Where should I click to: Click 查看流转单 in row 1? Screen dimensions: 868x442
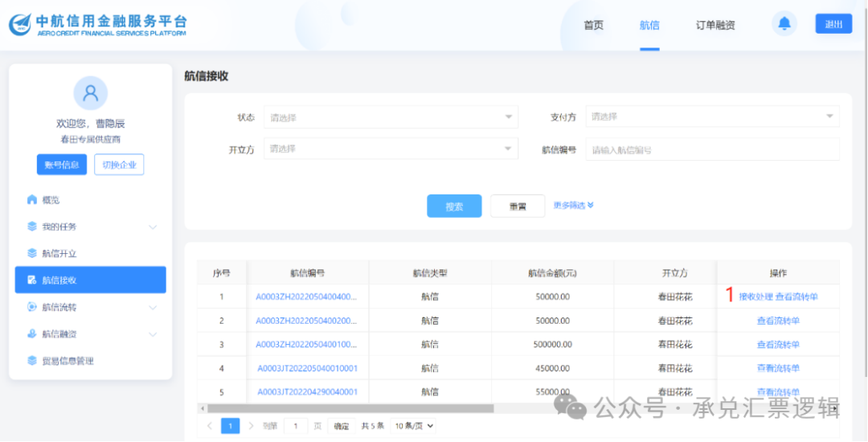pos(796,297)
